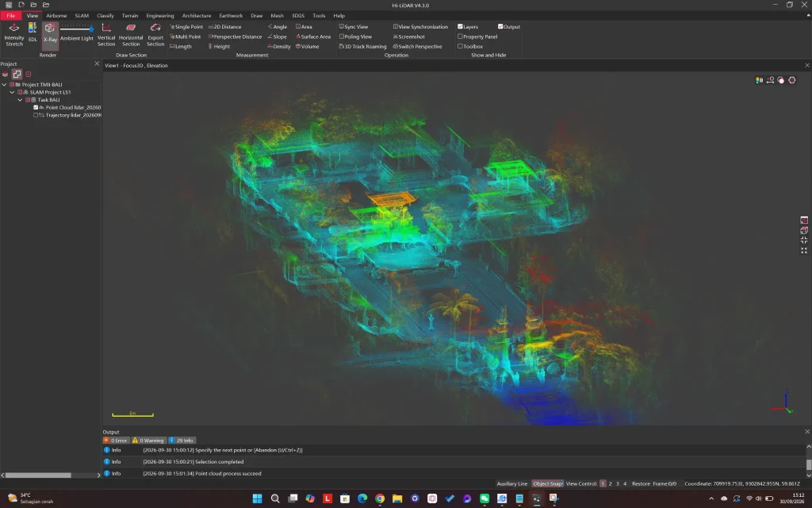Collapse the Project TMII-BALI tree node
This screenshot has width=812, height=508.
pyautogui.click(x=4, y=84)
